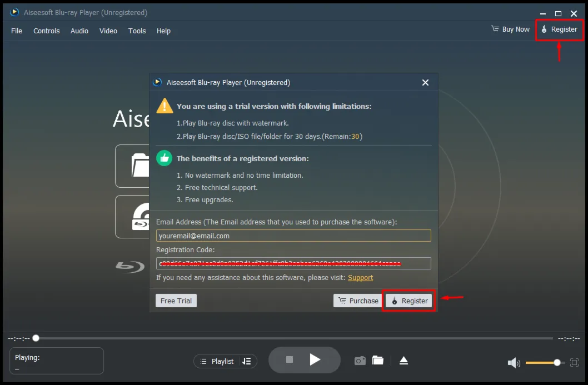Eject the disc with eject icon
588x385 pixels.
403,361
